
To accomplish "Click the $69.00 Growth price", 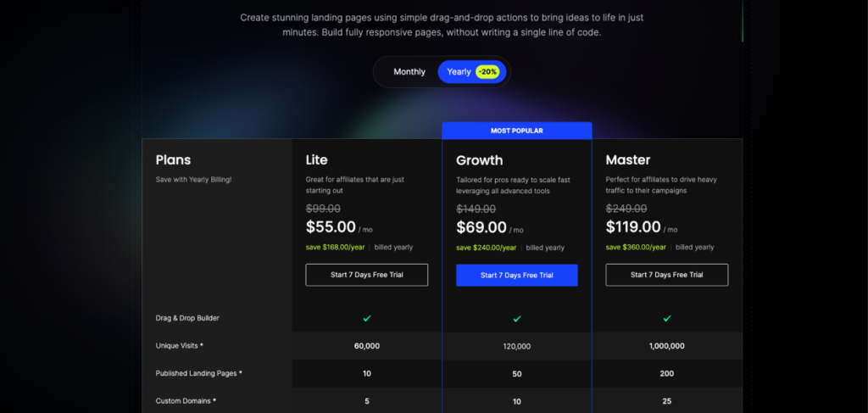I will point(481,227).
